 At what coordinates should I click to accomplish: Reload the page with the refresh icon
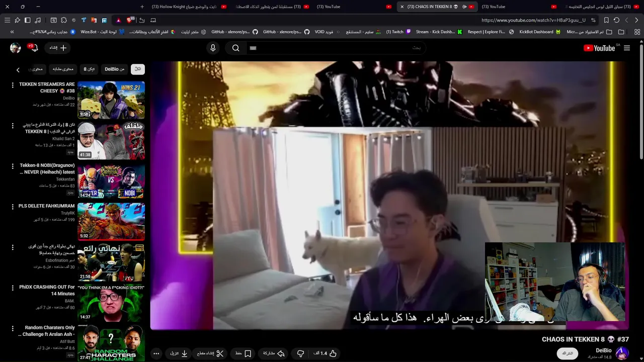coord(616,20)
